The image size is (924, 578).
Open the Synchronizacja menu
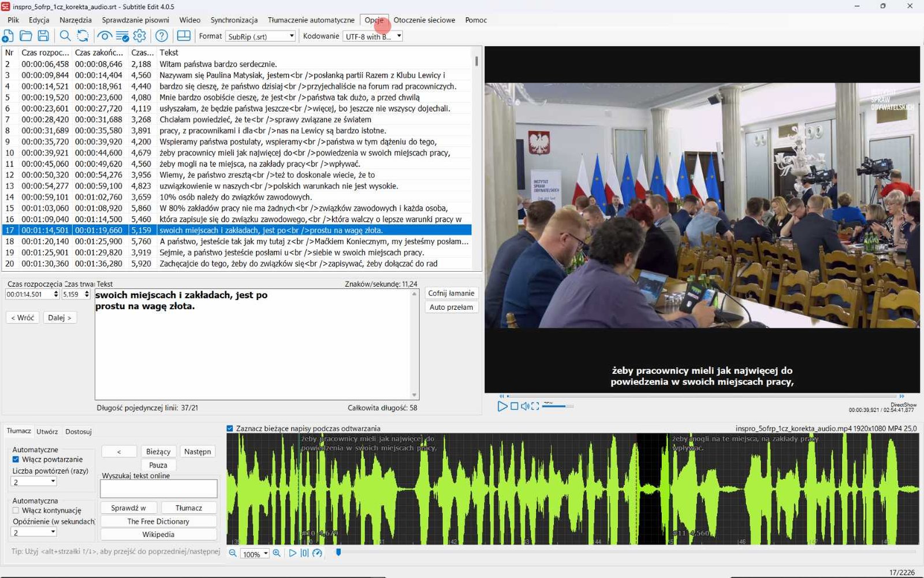pos(234,20)
